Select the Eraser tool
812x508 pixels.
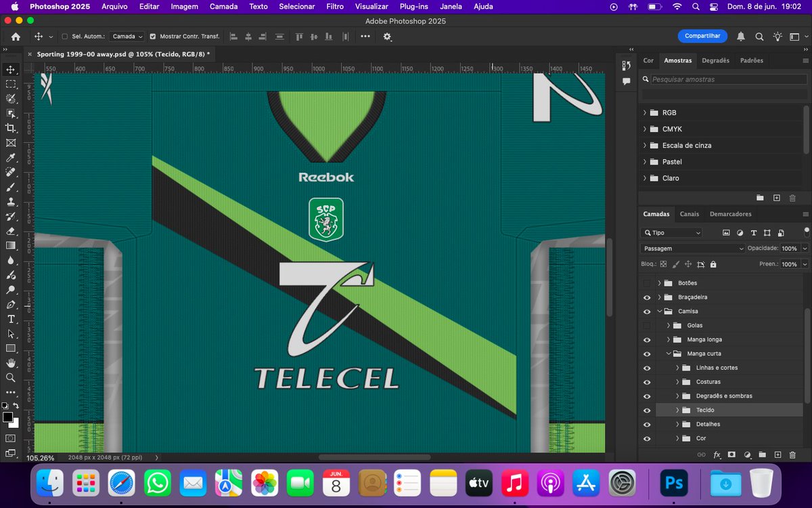[x=11, y=231]
